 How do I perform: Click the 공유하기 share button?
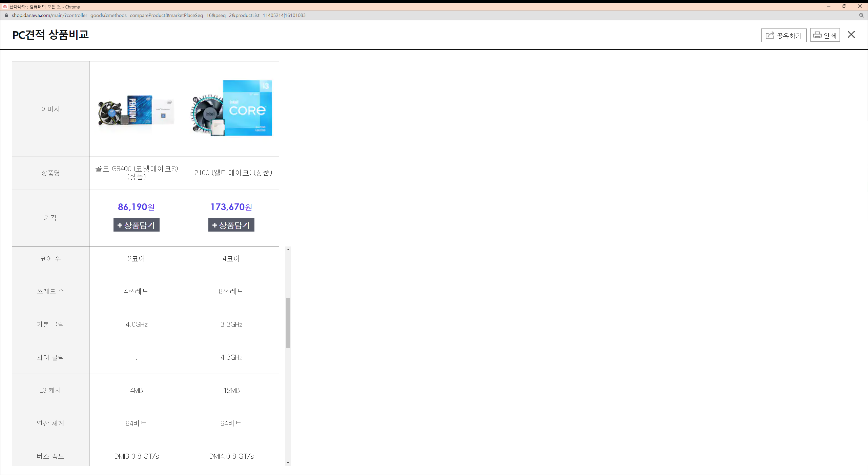click(783, 35)
